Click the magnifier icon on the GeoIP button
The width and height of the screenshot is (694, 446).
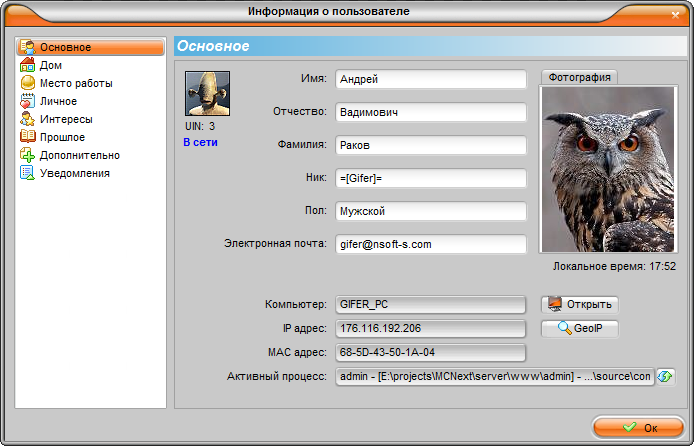tap(564, 328)
